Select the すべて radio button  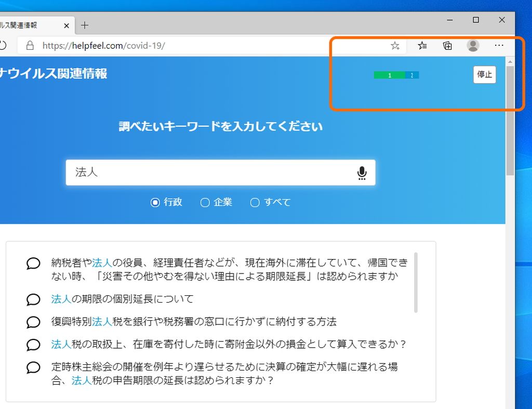click(255, 202)
